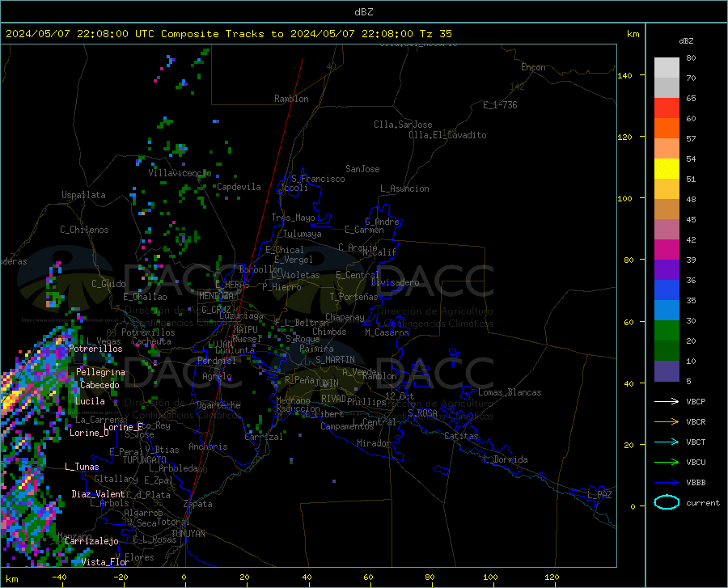Click the '-40' tick on the horizontal km axis
This screenshot has height=588, width=728.
pos(59,577)
